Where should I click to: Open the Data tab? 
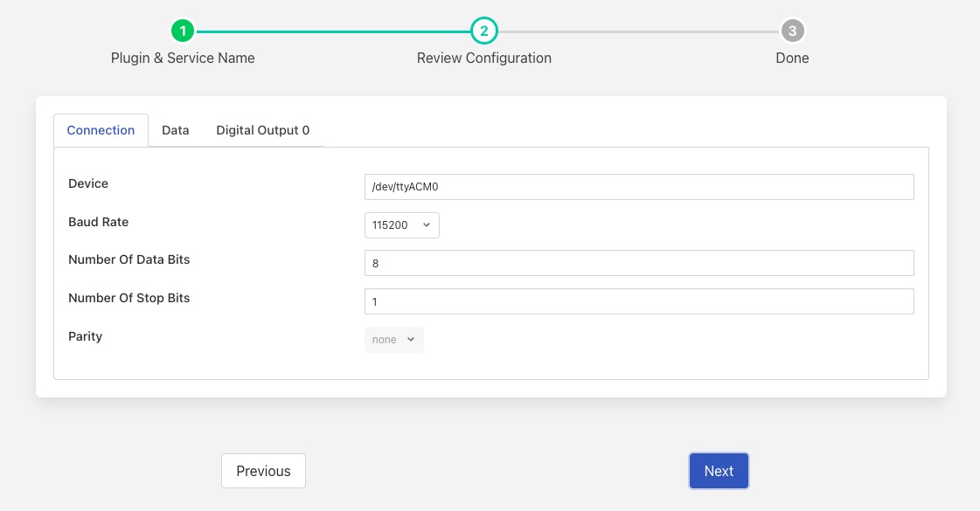(176, 130)
